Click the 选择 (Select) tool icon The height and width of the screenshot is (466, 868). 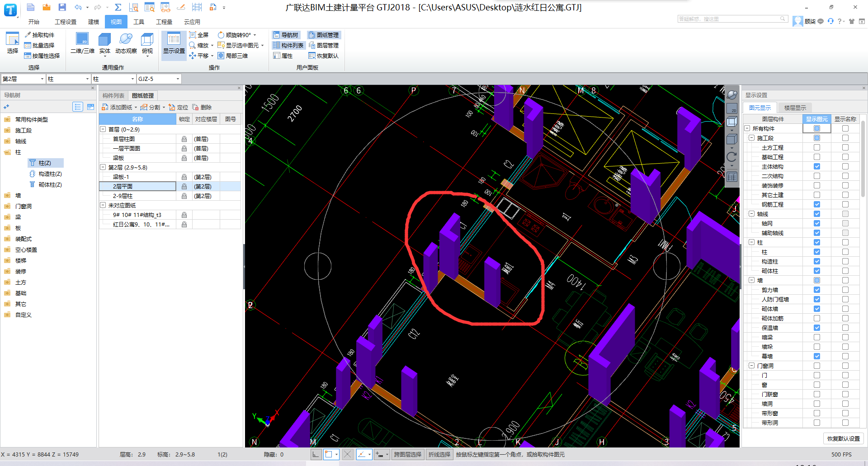point(12,43)
